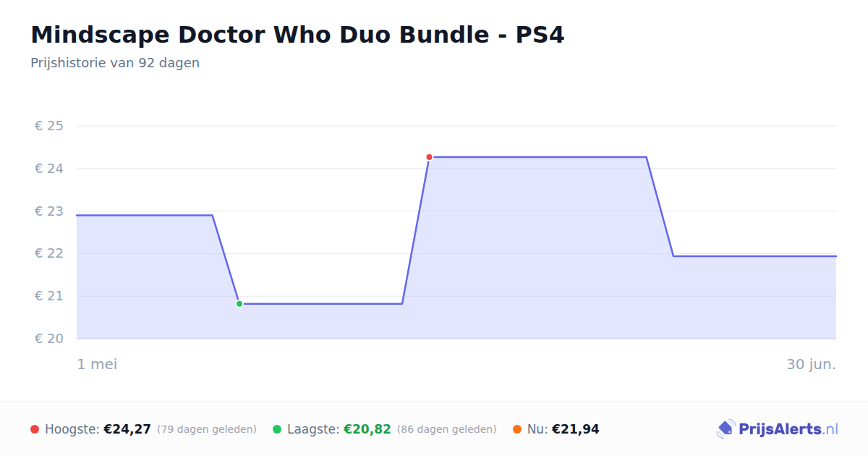Click the 79 dagen geleden text
Viewport: 868px width, 456px height.
207,429
